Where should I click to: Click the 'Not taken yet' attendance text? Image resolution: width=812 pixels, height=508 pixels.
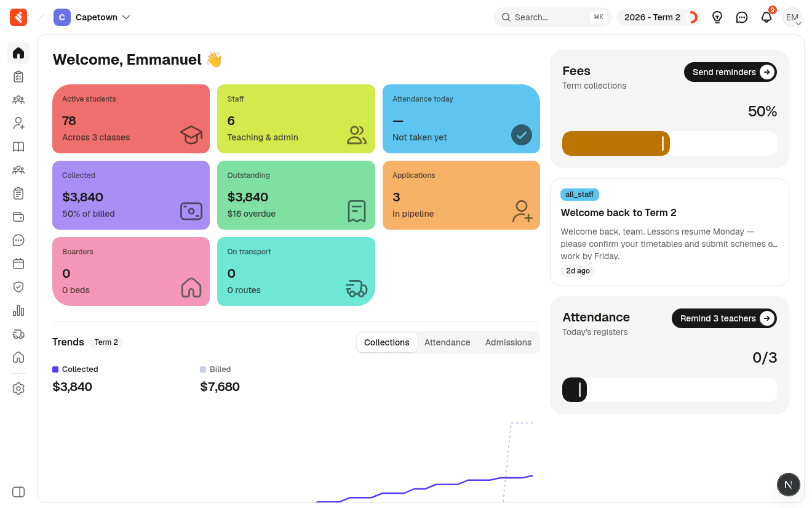point(420,137)
